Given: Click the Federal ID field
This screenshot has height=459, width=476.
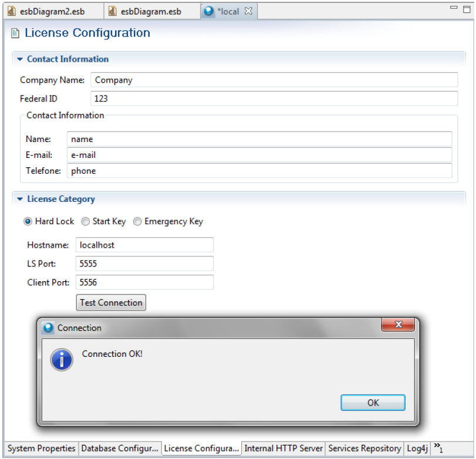Looking at the screenshot, I should tap(274, 99).
